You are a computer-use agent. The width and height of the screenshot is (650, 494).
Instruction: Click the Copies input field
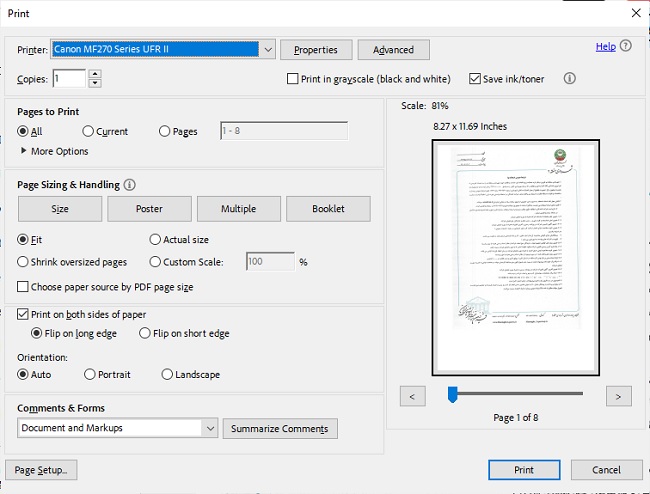pyautogui.click(x=69, y=78)
